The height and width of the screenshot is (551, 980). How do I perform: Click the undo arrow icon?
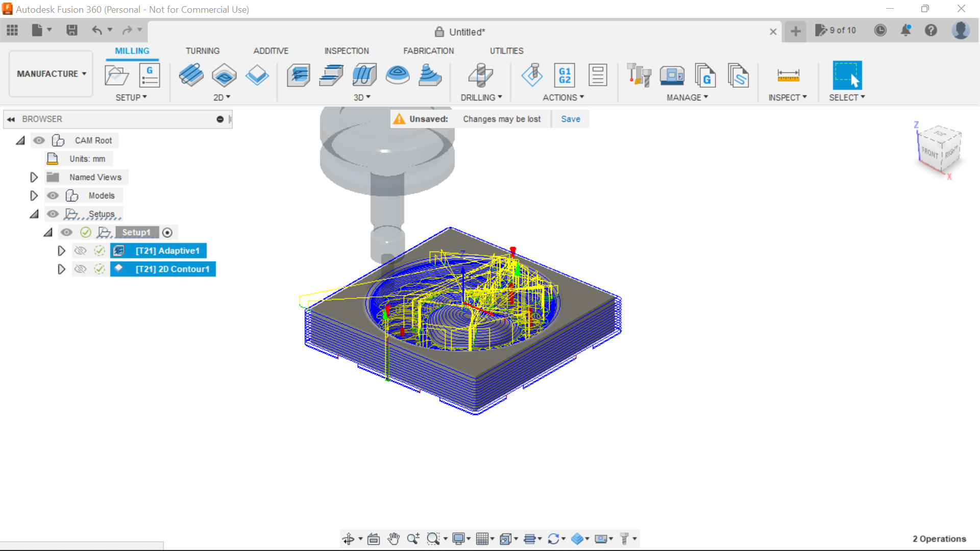point(96,31)
